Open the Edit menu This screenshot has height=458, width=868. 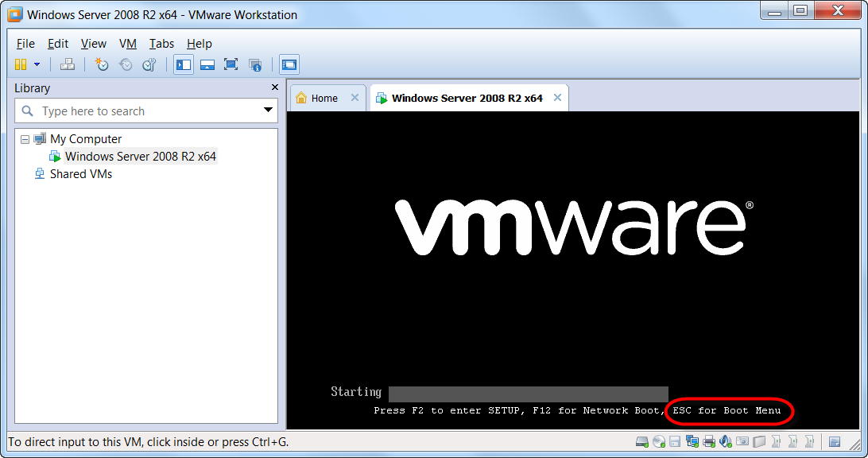coord(57,44)
